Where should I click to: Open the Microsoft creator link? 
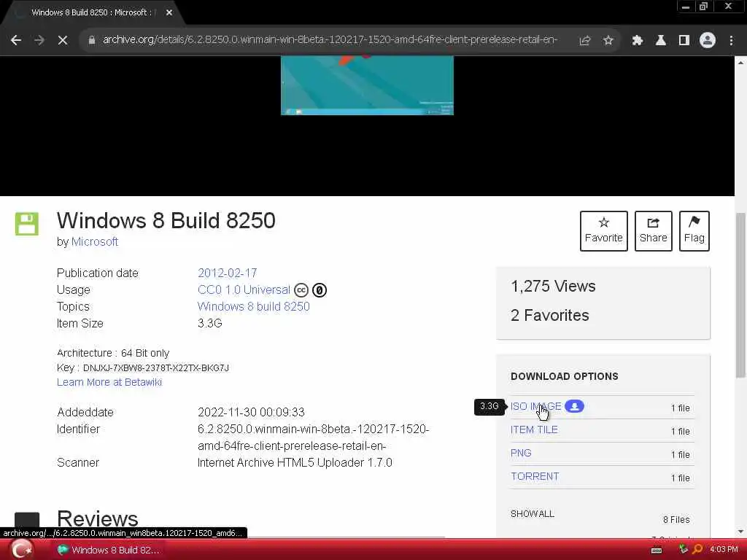point(94,242)
